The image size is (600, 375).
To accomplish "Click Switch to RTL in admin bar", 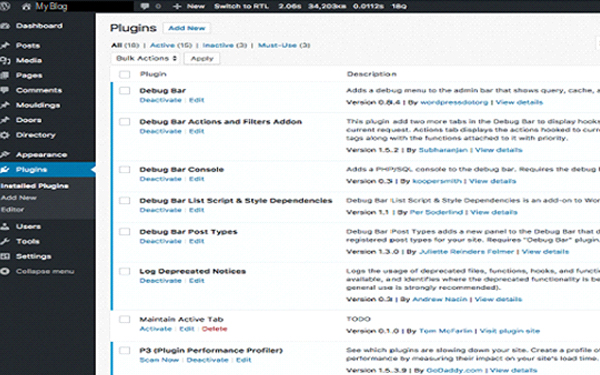I will 241,7.
